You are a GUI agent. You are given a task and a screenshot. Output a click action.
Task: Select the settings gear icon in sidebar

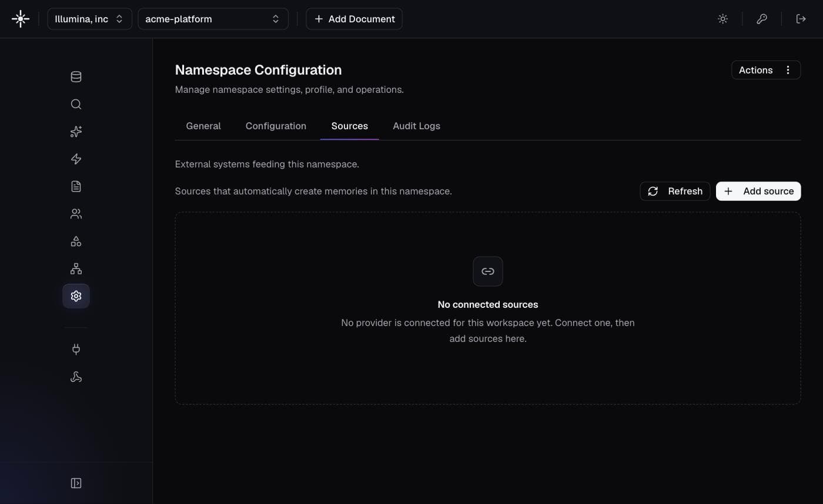[76, 296]
